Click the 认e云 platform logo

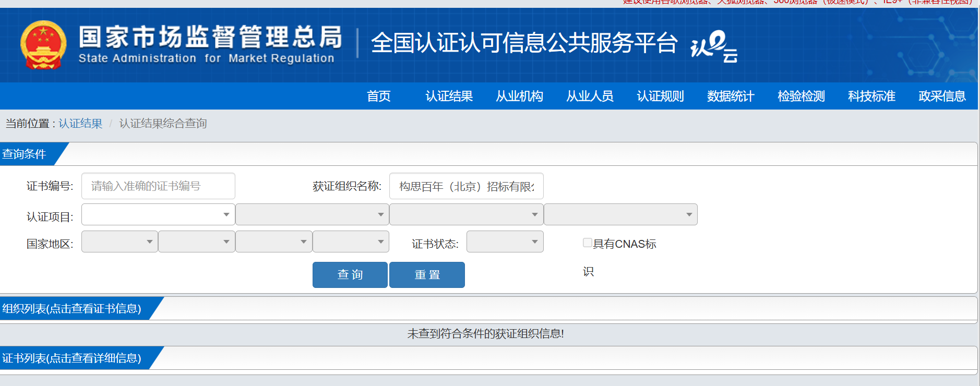tap(714, 46)
